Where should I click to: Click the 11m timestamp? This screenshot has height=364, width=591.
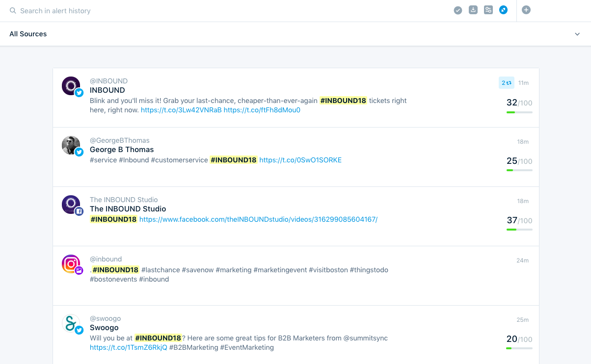(x=523, y=83)
